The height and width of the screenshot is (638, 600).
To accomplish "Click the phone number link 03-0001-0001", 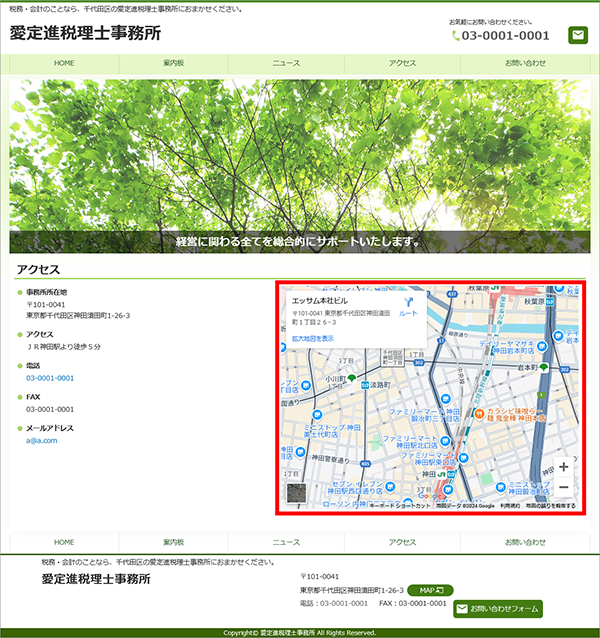I will pos(50,378).
